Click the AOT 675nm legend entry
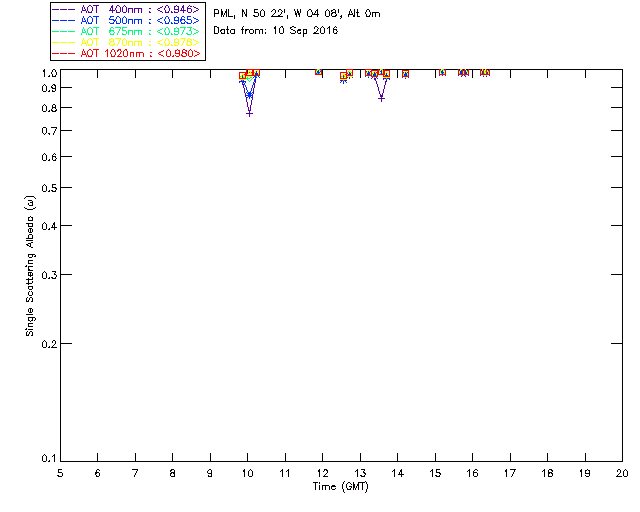Viewport: 640px width, 512px height. [126, 31]
